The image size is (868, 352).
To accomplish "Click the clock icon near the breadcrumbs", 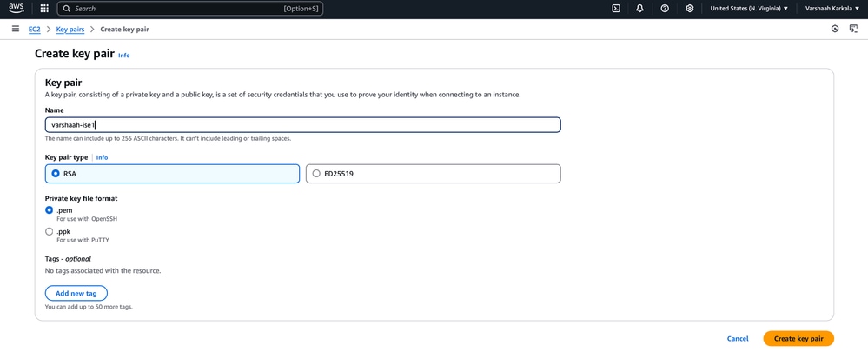I will tap(835, 29).
